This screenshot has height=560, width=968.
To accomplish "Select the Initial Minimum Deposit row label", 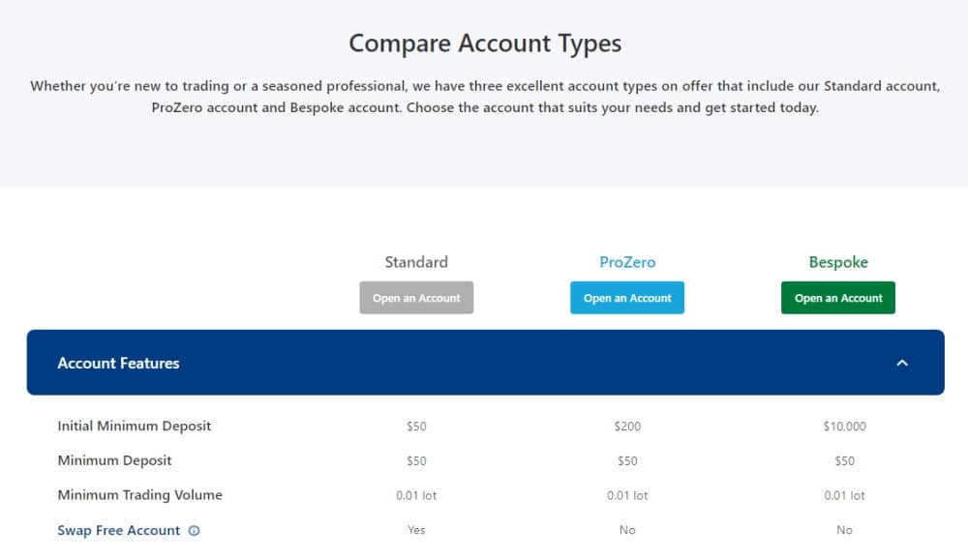I will pos(134,427).
